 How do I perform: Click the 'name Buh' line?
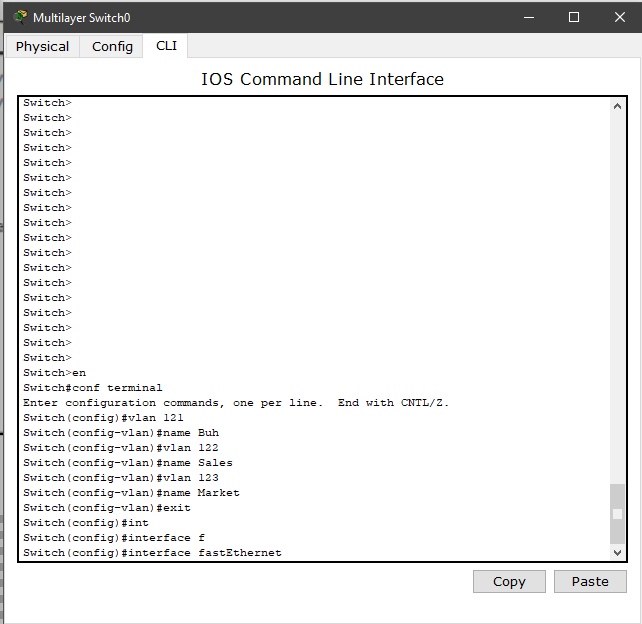[x=121, y=433]
